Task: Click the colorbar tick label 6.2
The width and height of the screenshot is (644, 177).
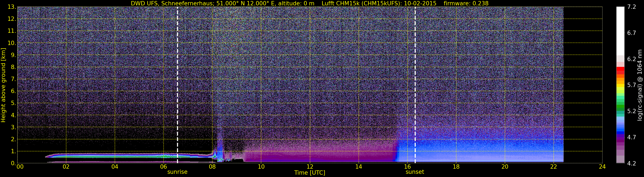Action: coord(632,59)
